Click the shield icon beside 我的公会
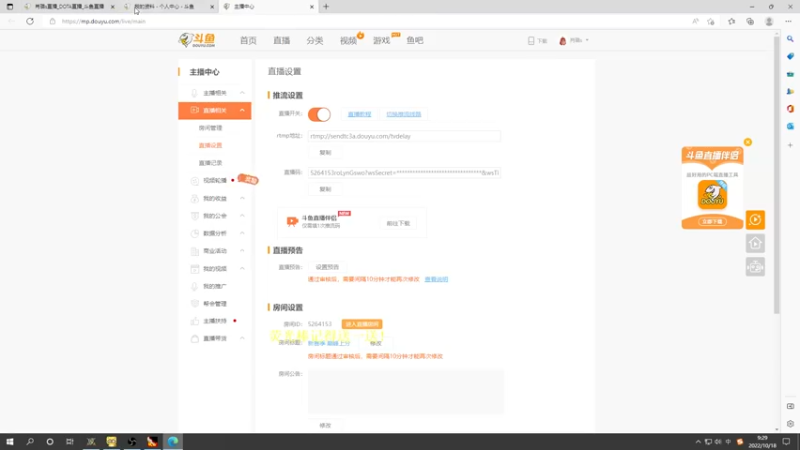 click(x=194, y=216)
